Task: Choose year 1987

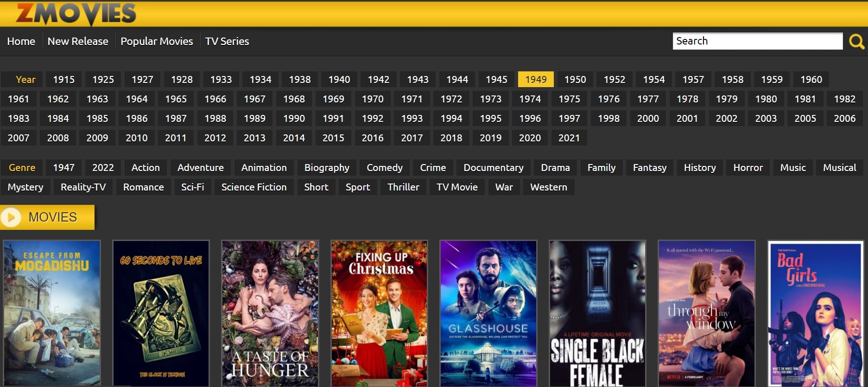Action: 176,118
